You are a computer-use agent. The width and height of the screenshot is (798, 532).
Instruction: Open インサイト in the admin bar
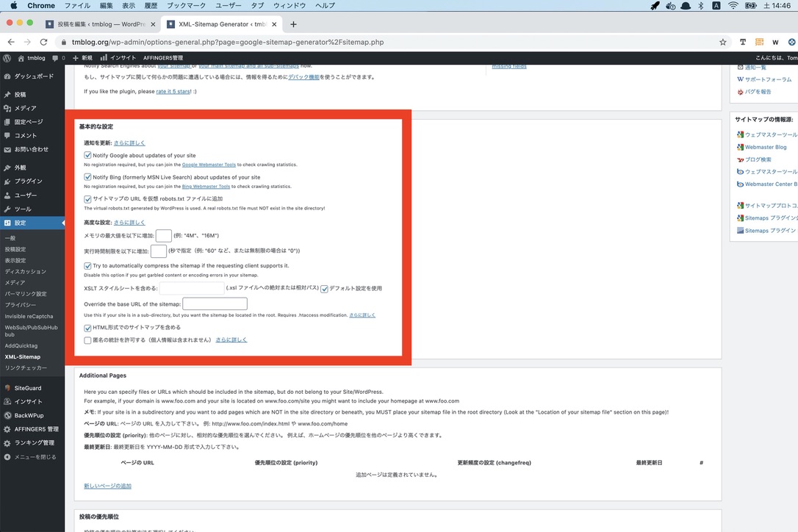pyautogui.click(x=118, y=58)
